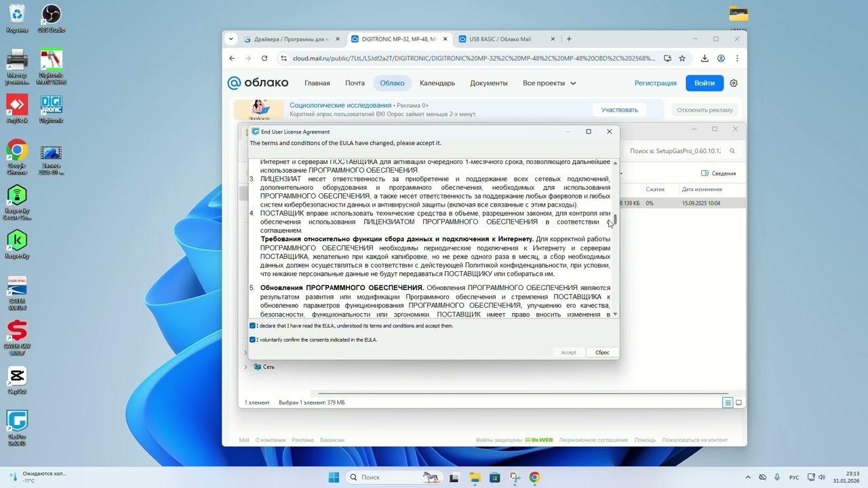Image resolution: width=868 pixels, height=488 pixels.
Task: Open the SAVER 4.0.10.4 desktop shortcut
Action: (17, 293)
